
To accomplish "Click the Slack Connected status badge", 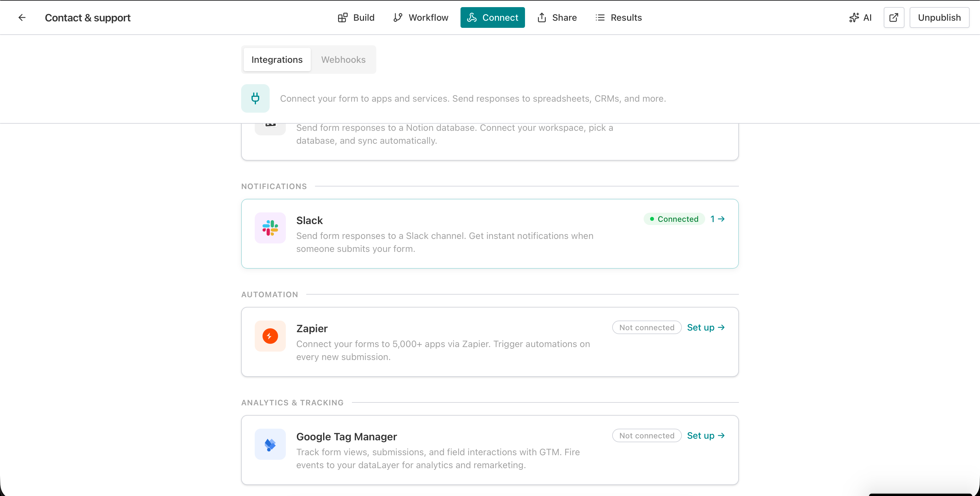I will point(674,219).
